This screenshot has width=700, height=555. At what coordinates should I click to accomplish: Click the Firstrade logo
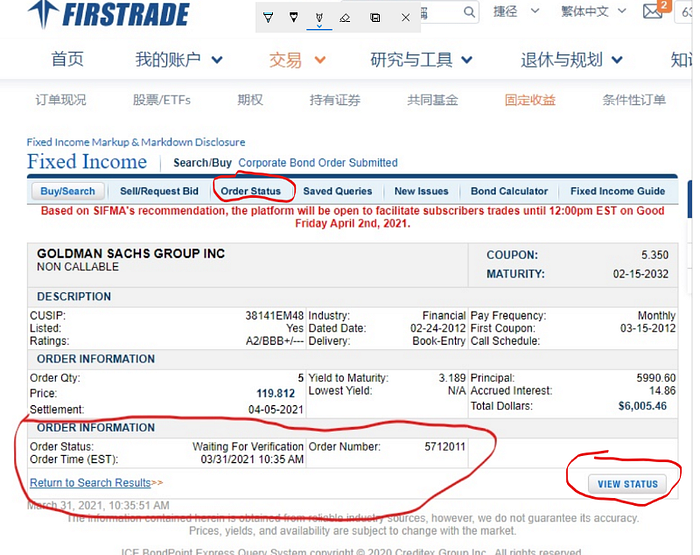click(x=108, y=14)
